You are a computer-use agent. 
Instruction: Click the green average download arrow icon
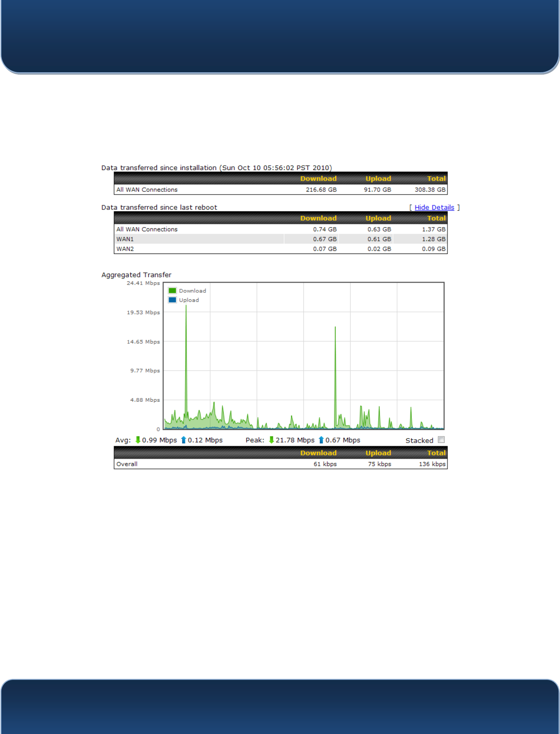tap(138, 440)
